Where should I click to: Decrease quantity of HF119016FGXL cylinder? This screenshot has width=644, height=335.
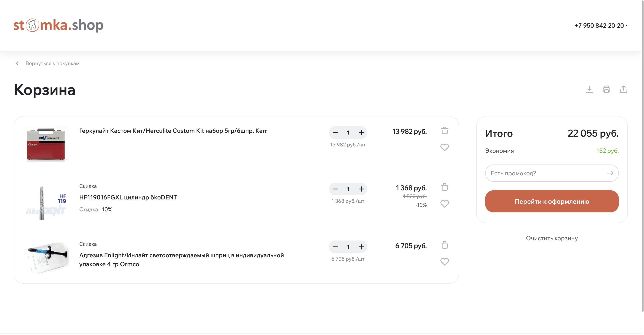335,189
